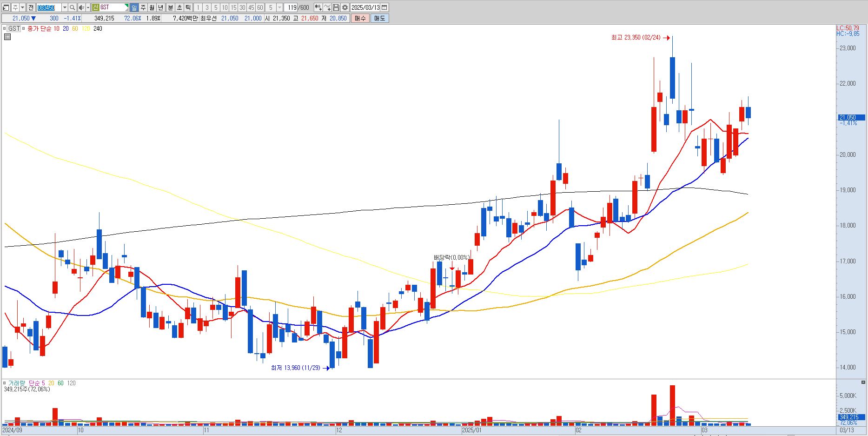Click the 매도 sell button

tap(380, 18)
